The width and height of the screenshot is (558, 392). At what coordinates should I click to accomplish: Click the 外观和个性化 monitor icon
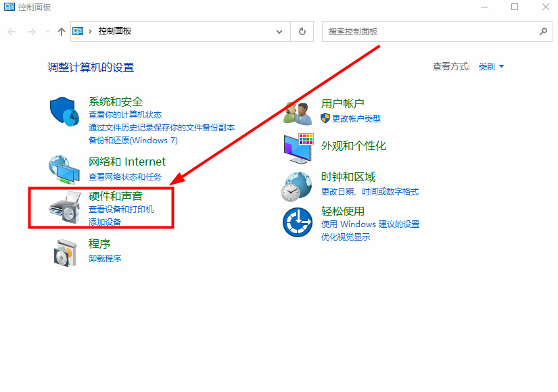tap(298, 149)
